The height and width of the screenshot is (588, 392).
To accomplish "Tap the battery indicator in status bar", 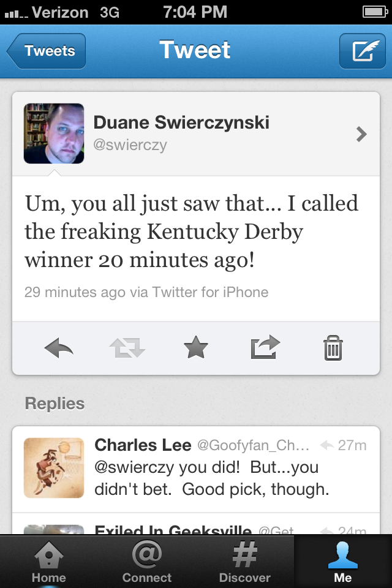I will pos(375,12).
